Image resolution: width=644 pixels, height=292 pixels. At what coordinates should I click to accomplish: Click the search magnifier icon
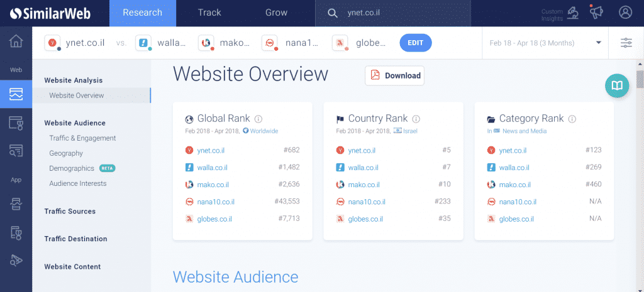[x=332, y=13]
